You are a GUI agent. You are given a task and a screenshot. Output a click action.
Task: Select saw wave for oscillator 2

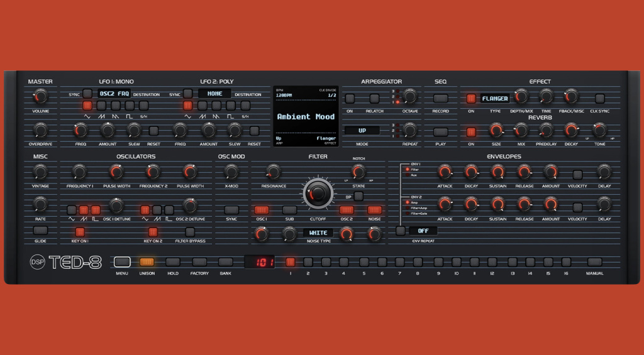point(157,210)
